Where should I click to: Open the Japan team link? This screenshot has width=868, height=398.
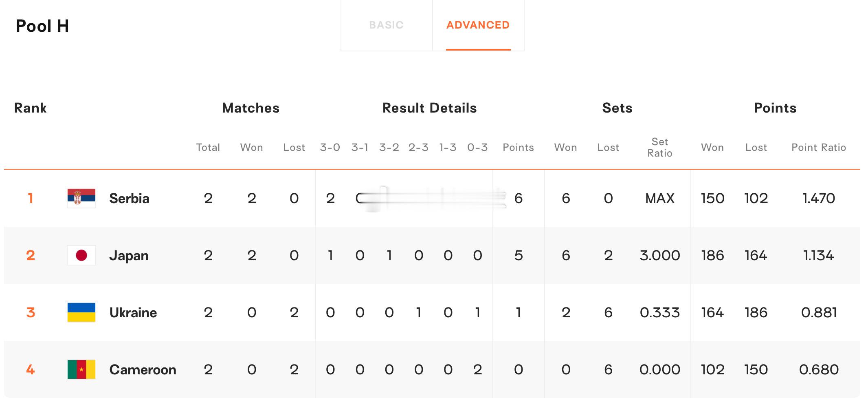129,256
